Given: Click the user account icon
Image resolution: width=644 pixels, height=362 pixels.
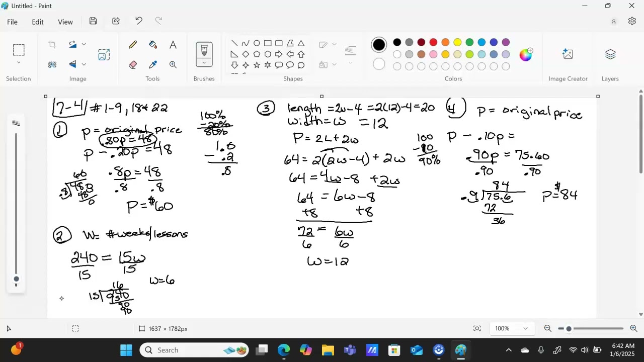Looking at the screenshot, I should pos(614,22).
